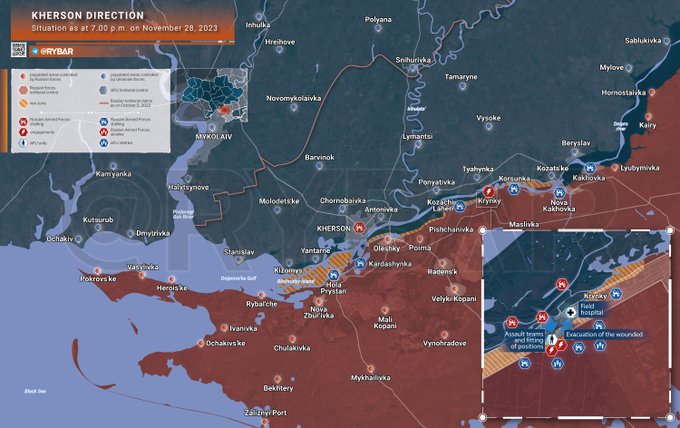The height and width of the screenshot is (428, 680).
Task: Click the red settlement marker at Hornostaivka
Action: coord(651,92)
